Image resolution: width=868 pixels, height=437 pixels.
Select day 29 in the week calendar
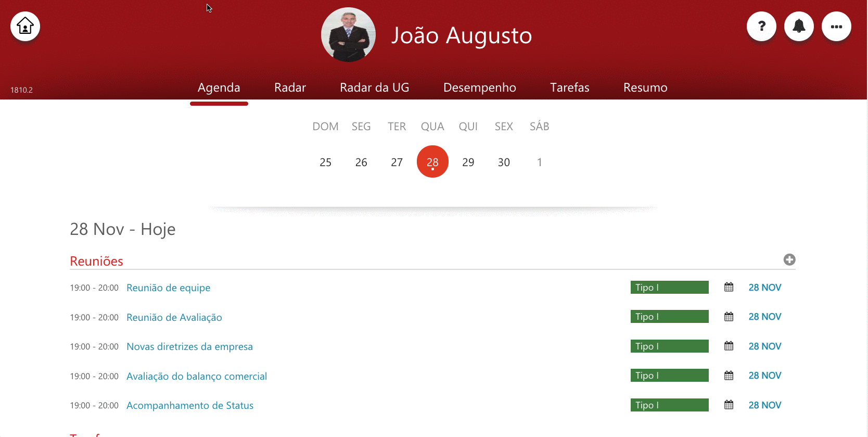coord(468,162)
